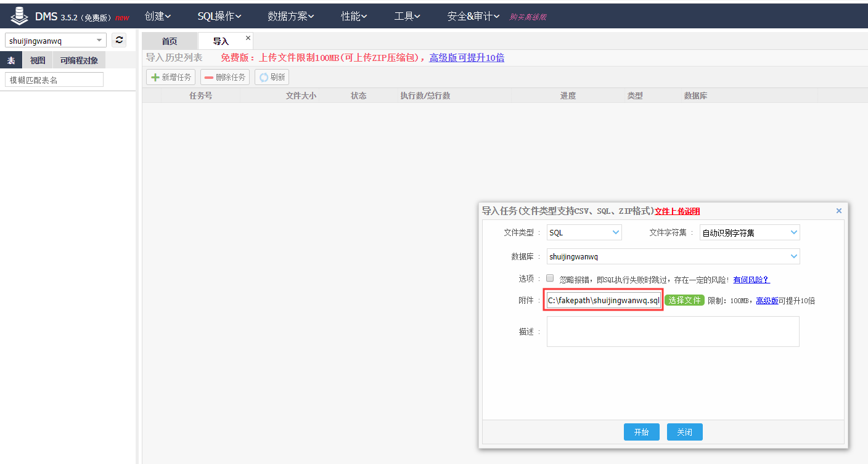Open the 文件类型 SQL dropdown
868x464 pixels.
(x=584, y=232)
